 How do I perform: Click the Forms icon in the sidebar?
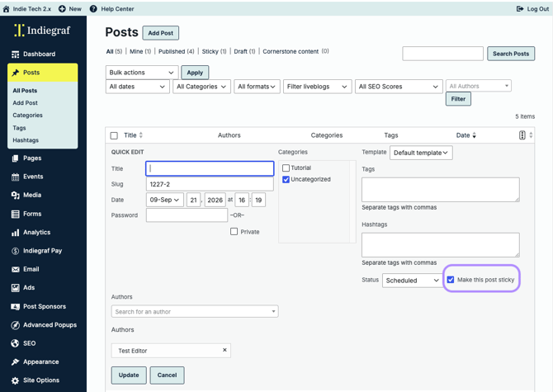15,214
